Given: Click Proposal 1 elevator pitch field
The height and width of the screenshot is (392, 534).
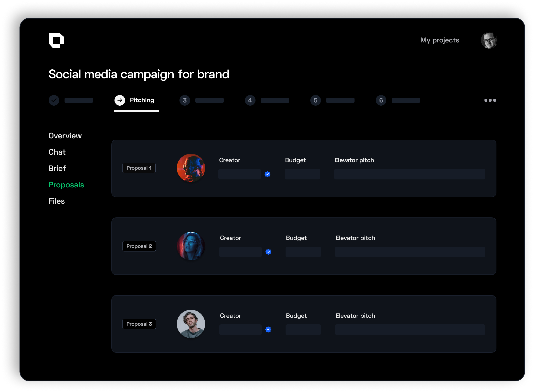Looking at the screenshot, I should 410,174.
